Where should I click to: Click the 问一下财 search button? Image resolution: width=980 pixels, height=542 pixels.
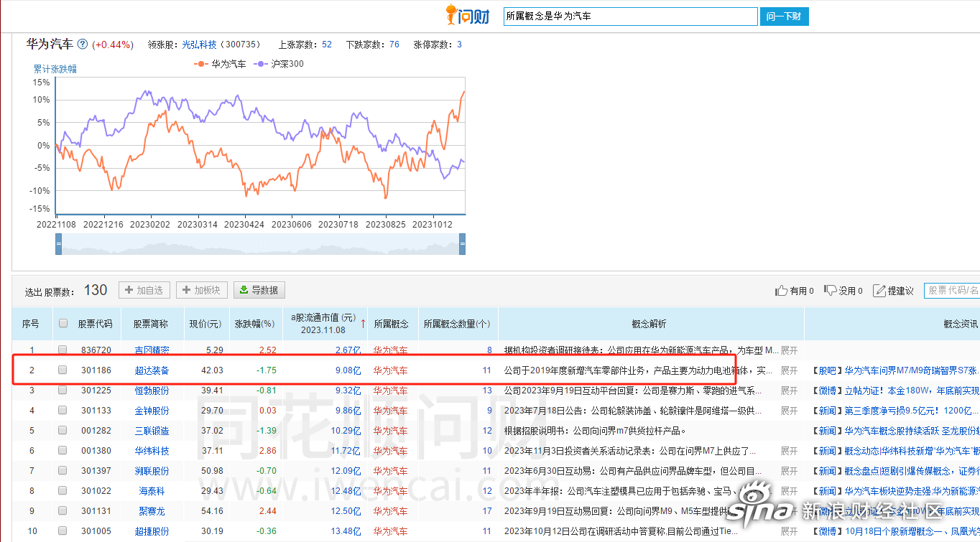[784, 16]
